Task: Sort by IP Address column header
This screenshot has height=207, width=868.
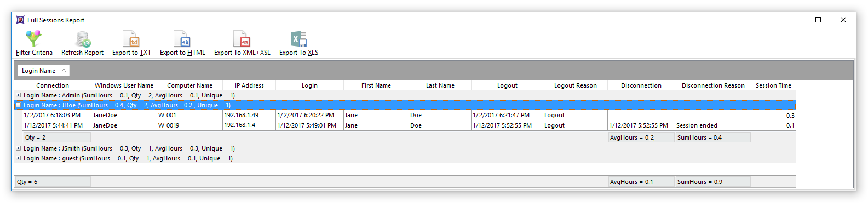Action: click(x=249, y=85)
